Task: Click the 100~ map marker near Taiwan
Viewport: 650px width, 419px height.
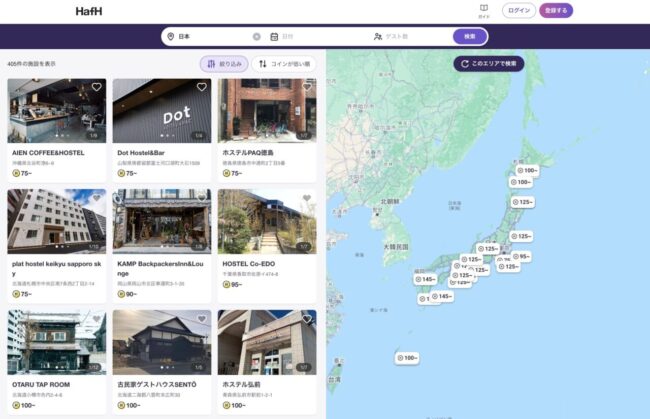Action: pos(407,358)
